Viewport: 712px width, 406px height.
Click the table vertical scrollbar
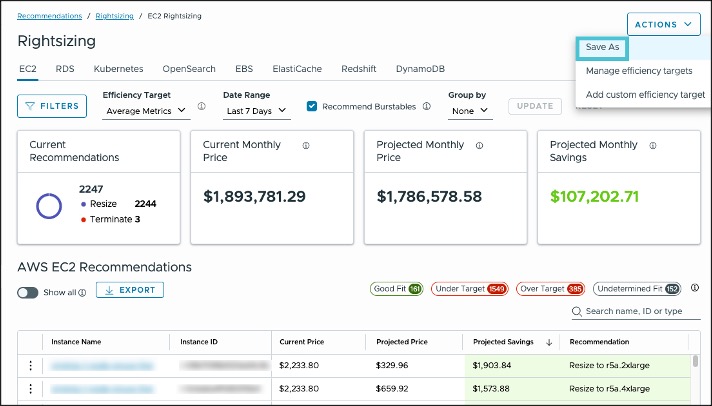pos(695,361)
